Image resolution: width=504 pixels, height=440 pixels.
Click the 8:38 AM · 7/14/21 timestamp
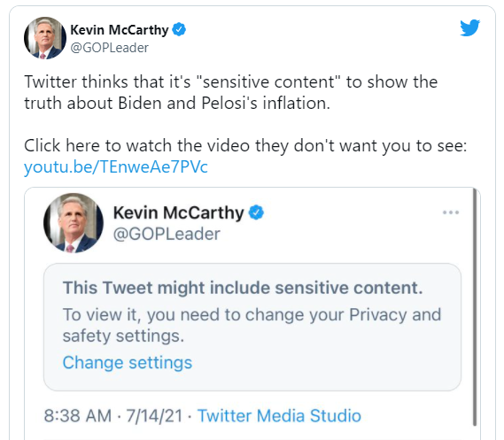pos(113,415)
